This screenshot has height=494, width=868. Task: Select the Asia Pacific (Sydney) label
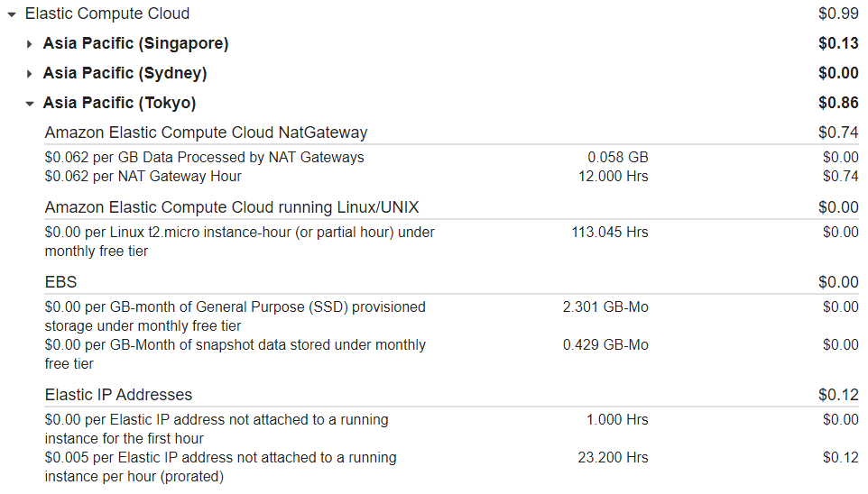pyautogui.click(x=125, y=73)
